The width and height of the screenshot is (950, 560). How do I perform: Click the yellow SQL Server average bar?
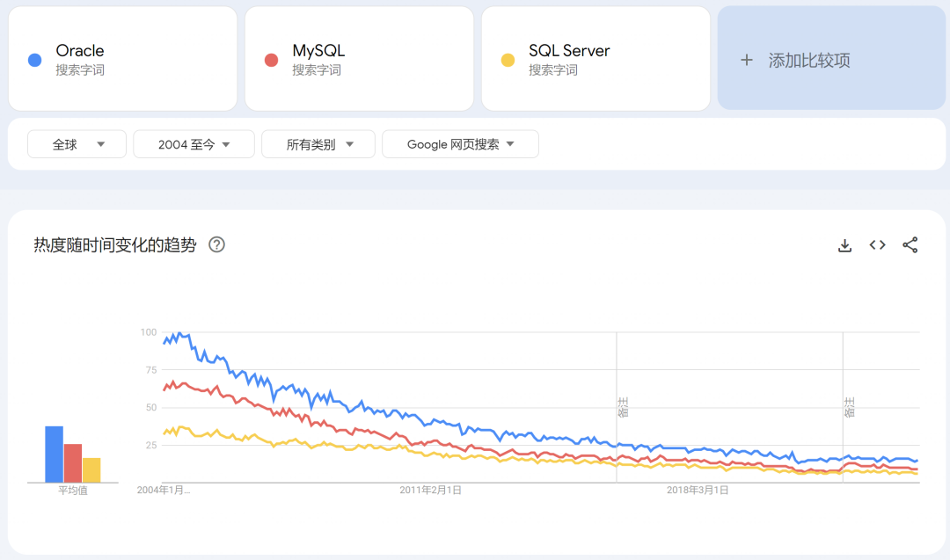point(91,469)
